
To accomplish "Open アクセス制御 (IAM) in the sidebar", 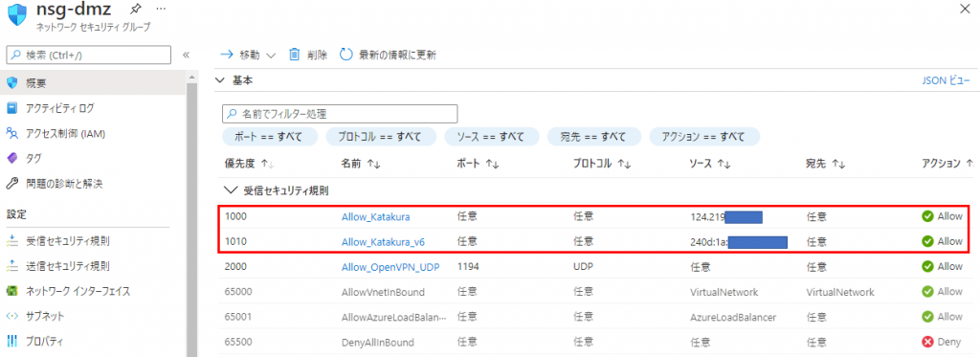I will click(x=65, y=133).
